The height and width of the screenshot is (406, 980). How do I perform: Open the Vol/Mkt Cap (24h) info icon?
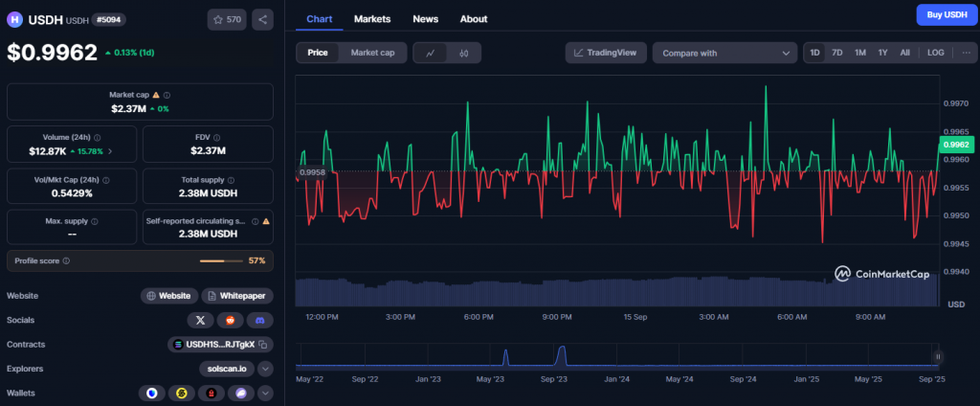pyautogui.click(x=105, y=180)
